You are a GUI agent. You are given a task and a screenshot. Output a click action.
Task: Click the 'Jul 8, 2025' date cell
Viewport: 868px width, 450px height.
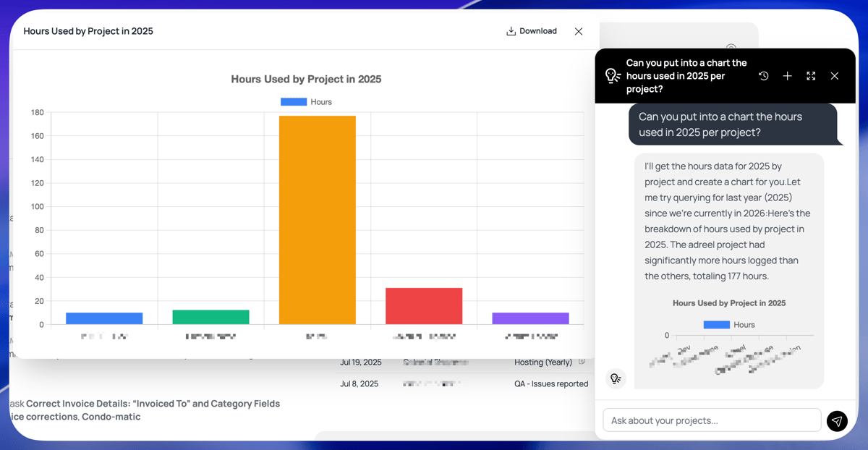coord(359,383)
